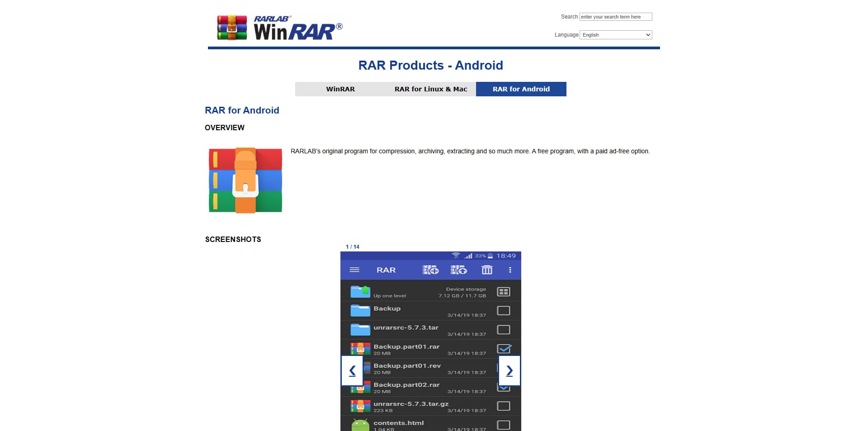Click the Backup.part01.rar archive icon
This screenshot has height=431, width=868.
click(360, 349)
